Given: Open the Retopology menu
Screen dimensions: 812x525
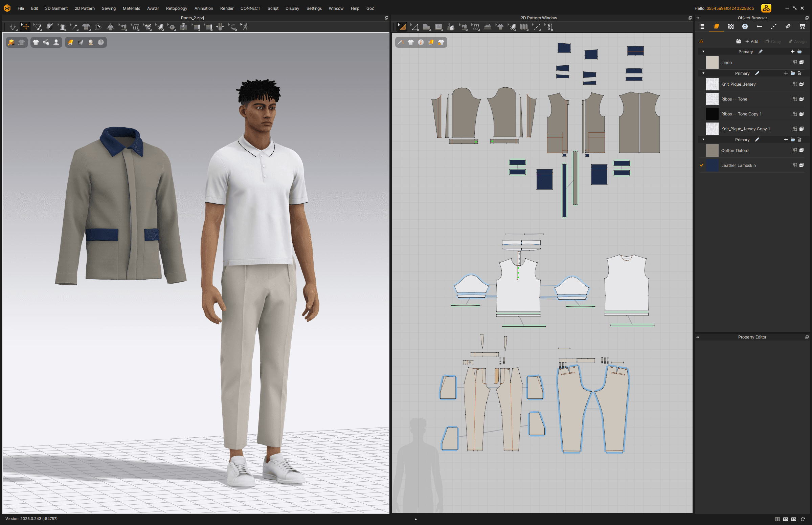Looking at the screenshot, I should pyautogui.click(x=176, y=8).
